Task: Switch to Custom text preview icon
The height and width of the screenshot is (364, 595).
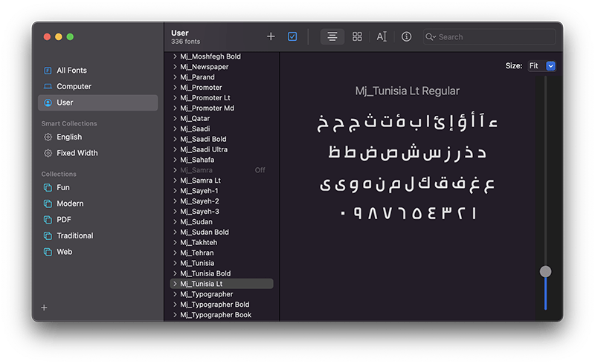Action: [382, 36]
